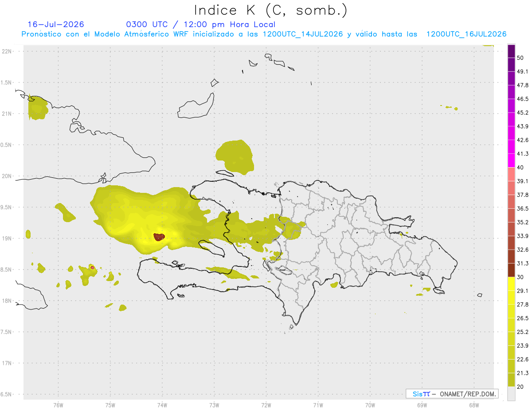Click the "21N" latitude label
Image resolution: width=532 pixels, height=411 pixels.
tap(7, 114)
